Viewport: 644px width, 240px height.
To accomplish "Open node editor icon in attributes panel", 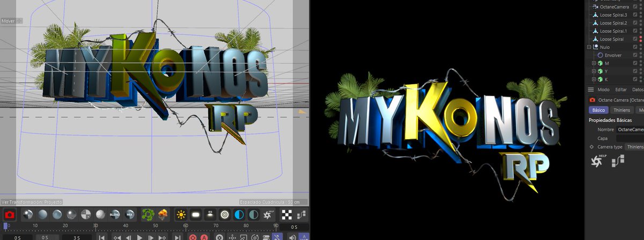I will (618, 159).
